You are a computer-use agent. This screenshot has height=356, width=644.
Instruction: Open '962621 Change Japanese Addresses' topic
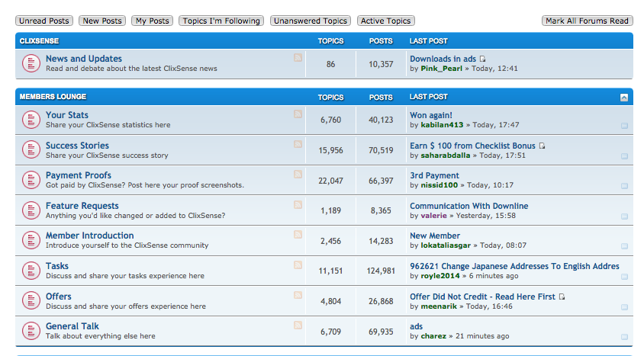coord(514,266)
